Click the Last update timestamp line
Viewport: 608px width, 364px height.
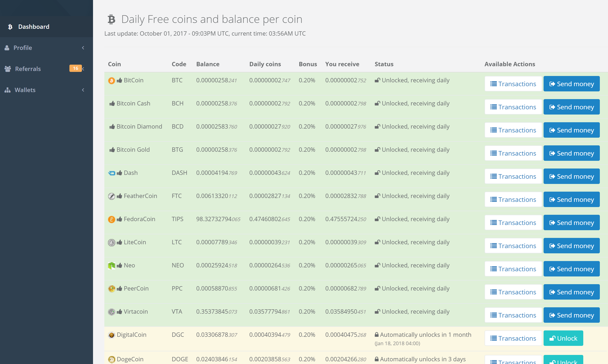tap(205, 34)
